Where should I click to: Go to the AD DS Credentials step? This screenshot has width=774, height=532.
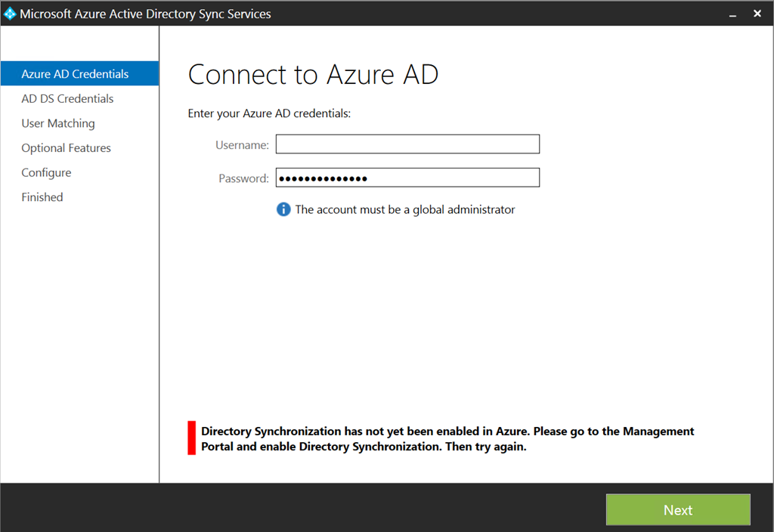pos(67,99)
